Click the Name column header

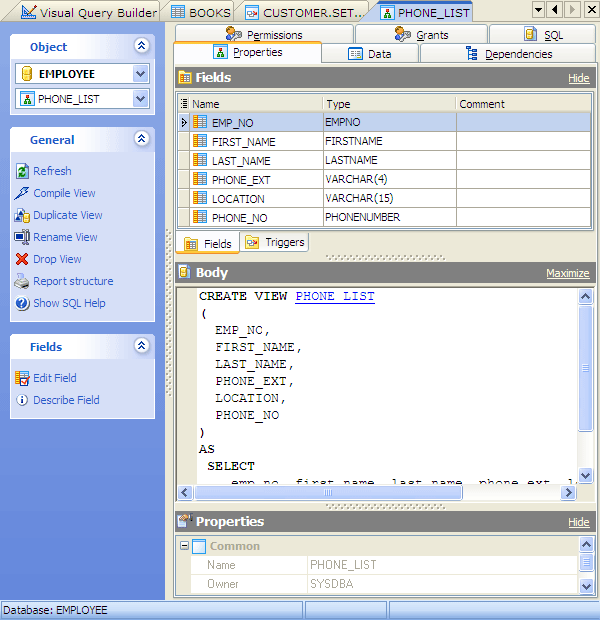tap(256, 104)
